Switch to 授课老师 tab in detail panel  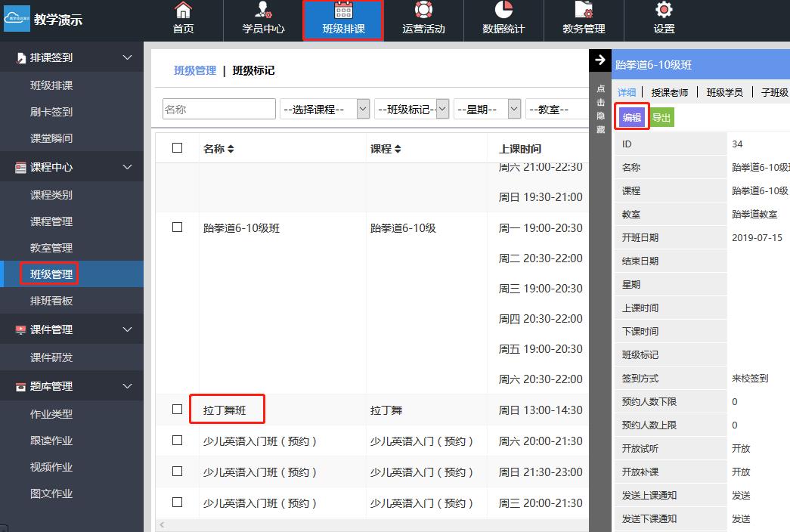669,92
